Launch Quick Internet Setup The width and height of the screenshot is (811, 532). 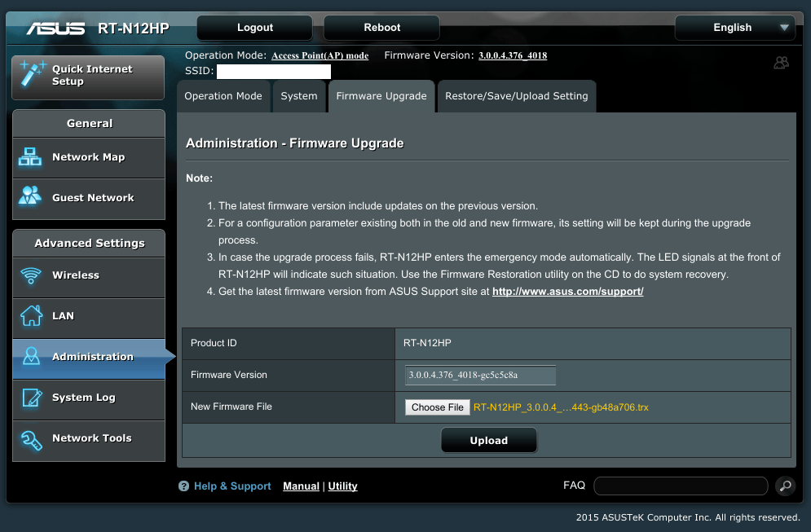click(88, 77)
